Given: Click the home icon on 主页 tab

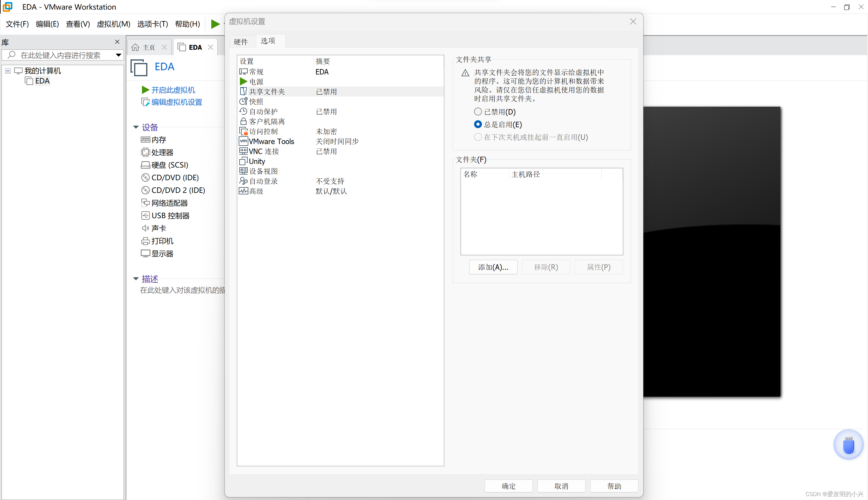Looking at the screenshot, I should point(135,47).
